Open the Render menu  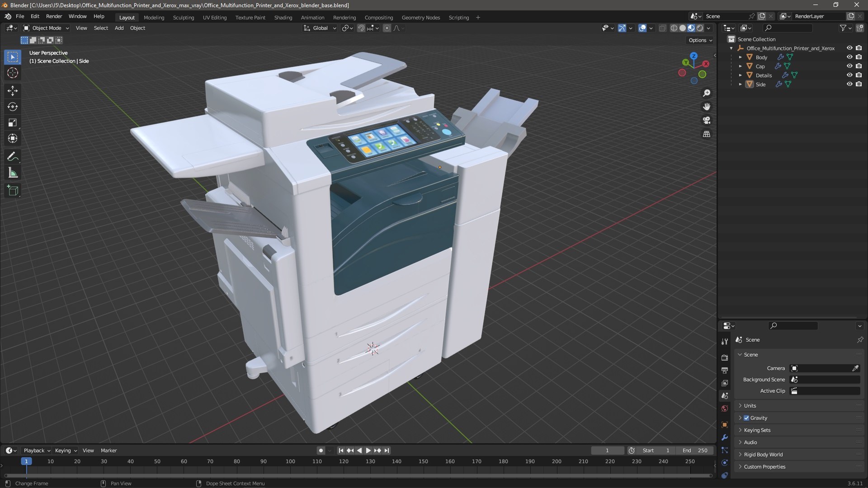coord(54,16)
